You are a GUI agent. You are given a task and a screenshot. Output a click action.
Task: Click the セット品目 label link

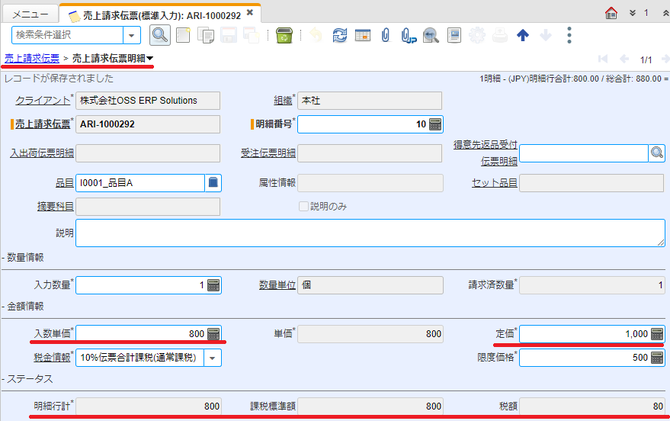coord(494,183)
